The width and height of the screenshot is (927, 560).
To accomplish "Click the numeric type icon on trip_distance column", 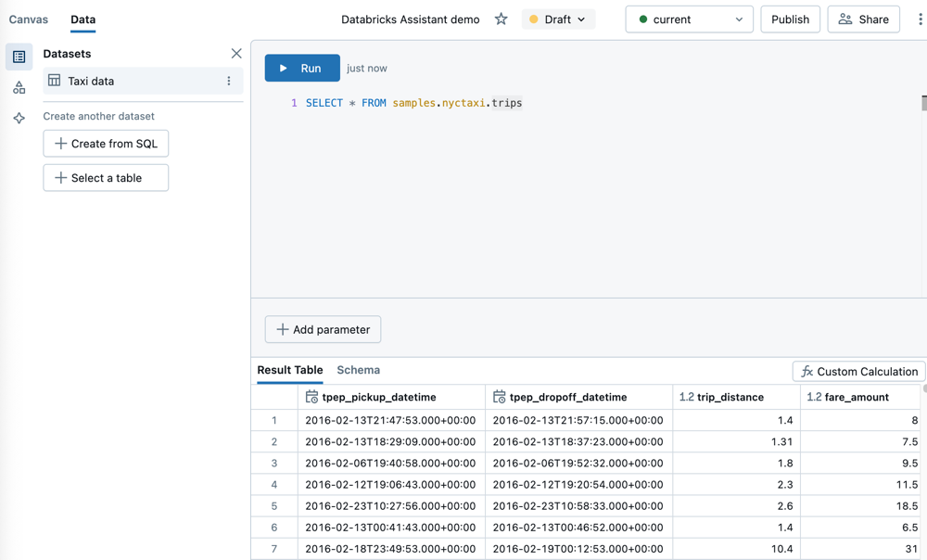I will pos(685,397).
